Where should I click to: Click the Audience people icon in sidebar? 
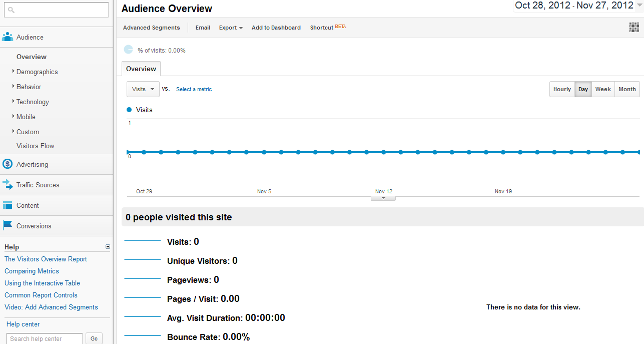point(8,37)
